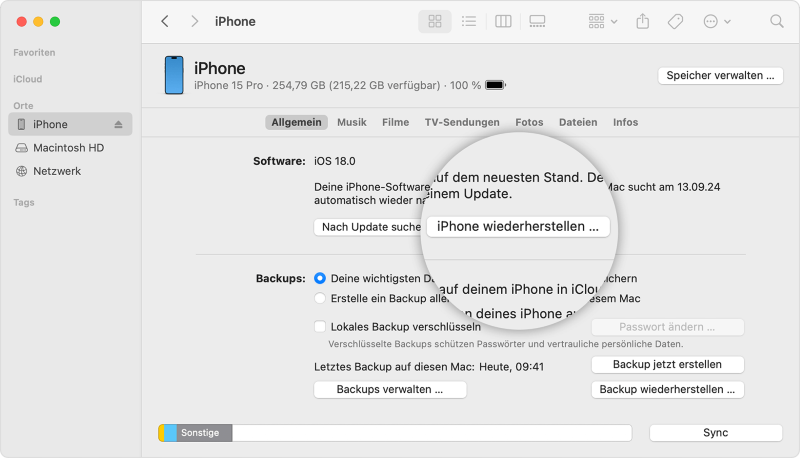Enable Lokales Backup verschlüsseln checkbox
This screenshot has width=800, height=458.
click(320, 327)
